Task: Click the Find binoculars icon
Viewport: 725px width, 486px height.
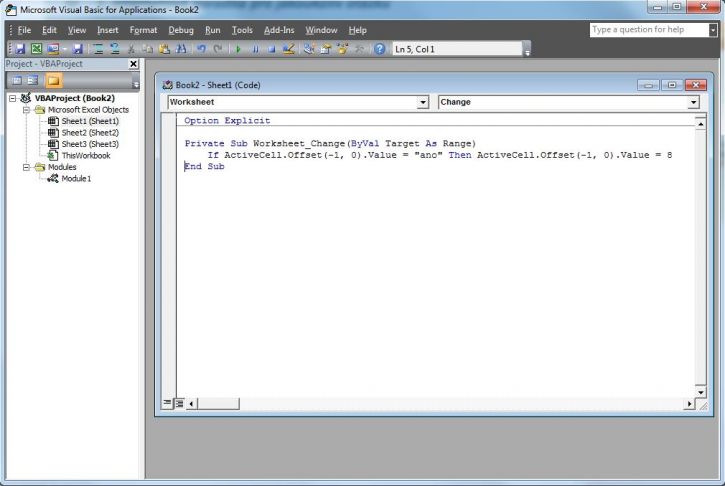Action: (181, 49)
